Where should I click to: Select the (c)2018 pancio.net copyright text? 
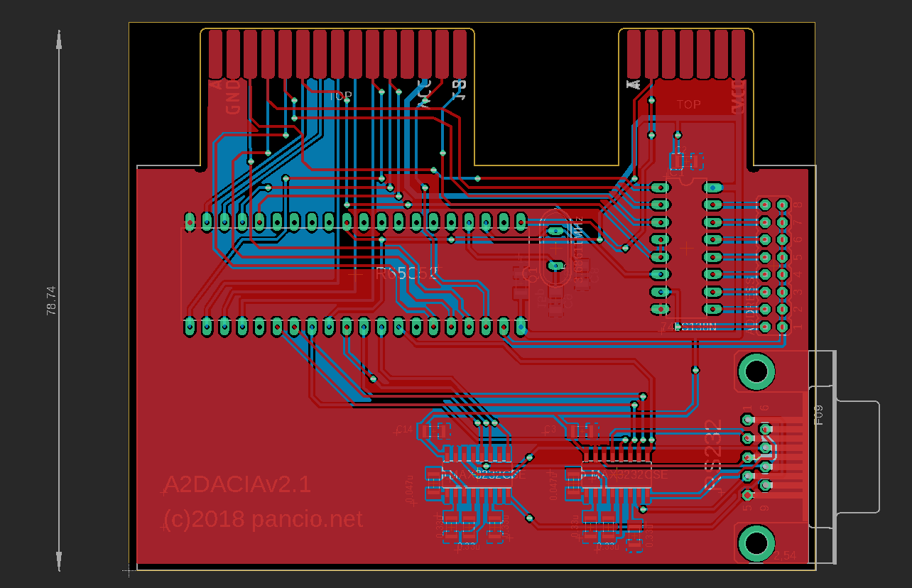click(x=263, y=519)
